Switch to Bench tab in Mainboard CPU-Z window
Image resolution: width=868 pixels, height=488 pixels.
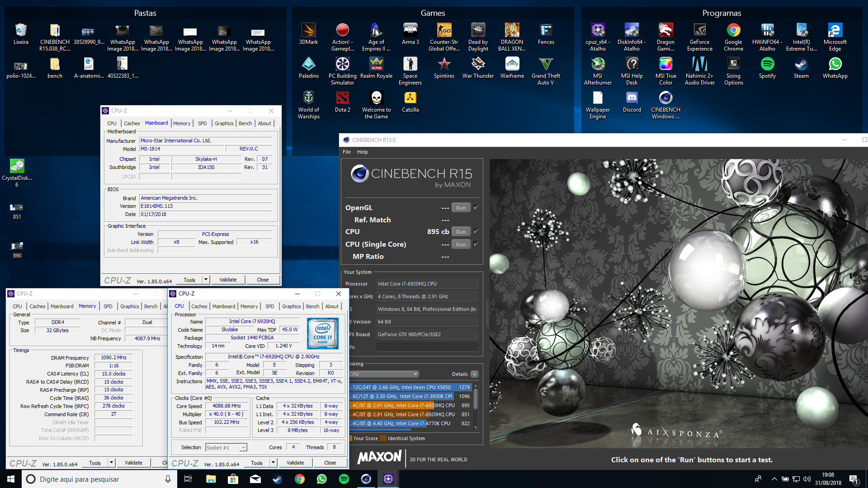[x=245, y=123]
